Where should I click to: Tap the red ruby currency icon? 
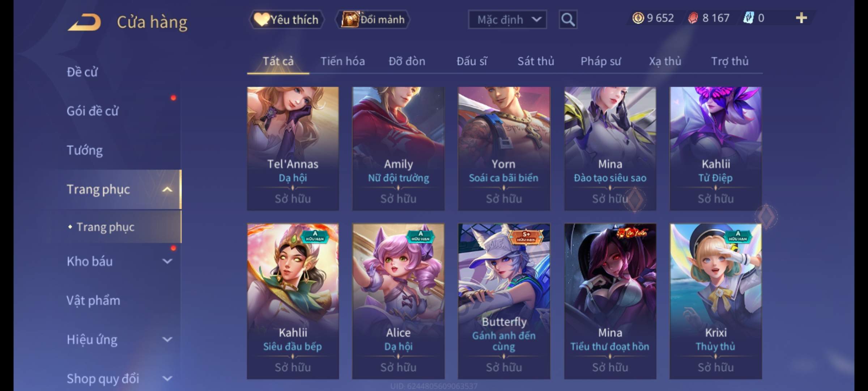[693, 18]
